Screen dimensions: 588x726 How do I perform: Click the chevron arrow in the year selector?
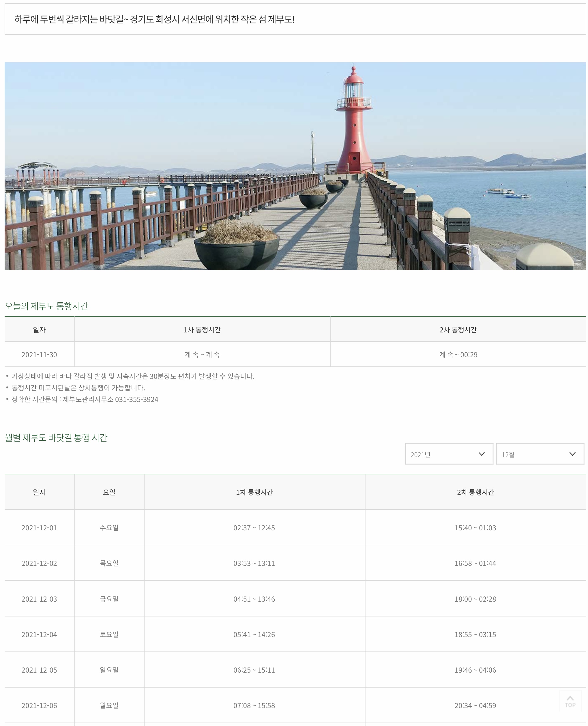coord(481,454)
